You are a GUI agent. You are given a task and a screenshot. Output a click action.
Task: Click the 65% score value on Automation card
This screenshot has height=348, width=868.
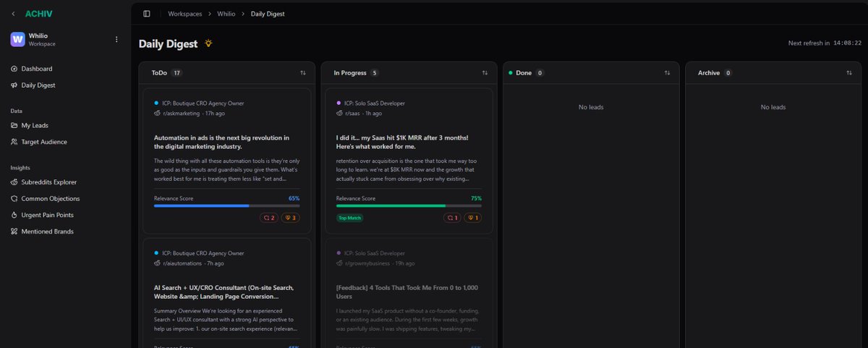tap(294, 198)
